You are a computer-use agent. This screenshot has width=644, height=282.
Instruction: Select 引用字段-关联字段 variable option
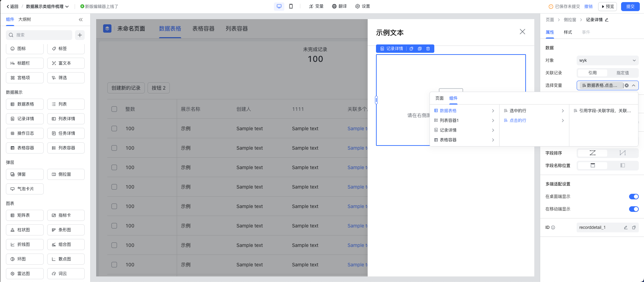tap(603, 111)
